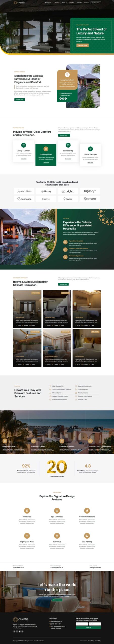This screenshot has width=114, height=644.
Task: Click Learn more under Stunning Views
Action: point(46,162)
